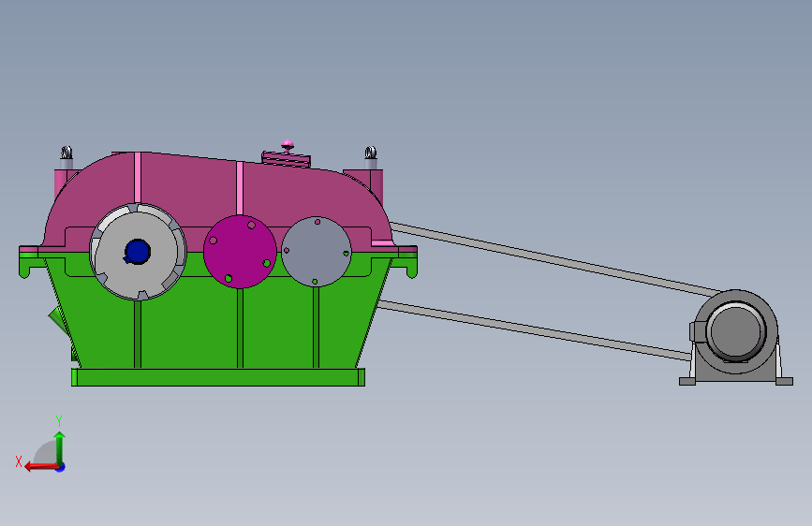Select the motor's left mounting foot
This screenshot has height=526, width=812.
pyautogui.click(x=687, y=382)
